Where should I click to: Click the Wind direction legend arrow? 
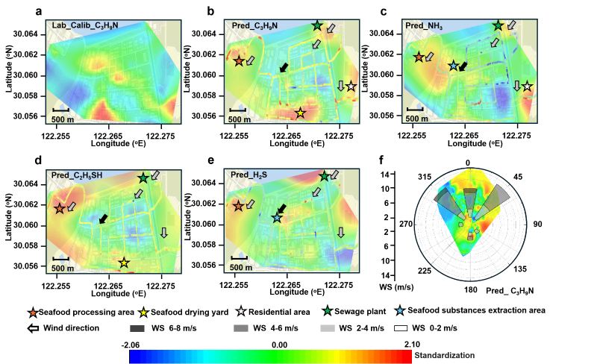33,328
